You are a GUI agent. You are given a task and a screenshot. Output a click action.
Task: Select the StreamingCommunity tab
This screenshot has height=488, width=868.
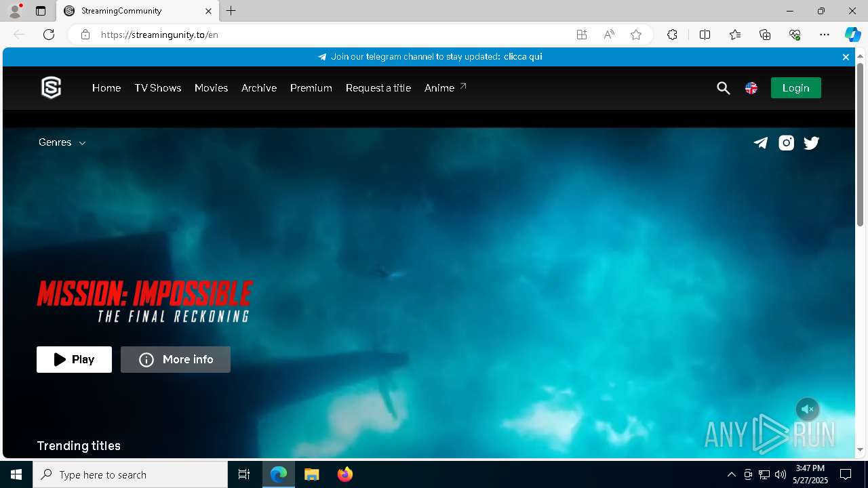click(x=138, y=11)
